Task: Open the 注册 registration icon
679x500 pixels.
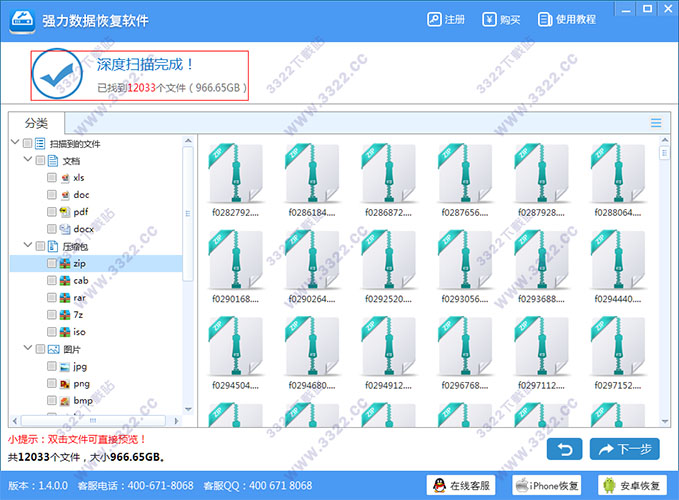Action: pyautogui.click(x=434, y=19)
